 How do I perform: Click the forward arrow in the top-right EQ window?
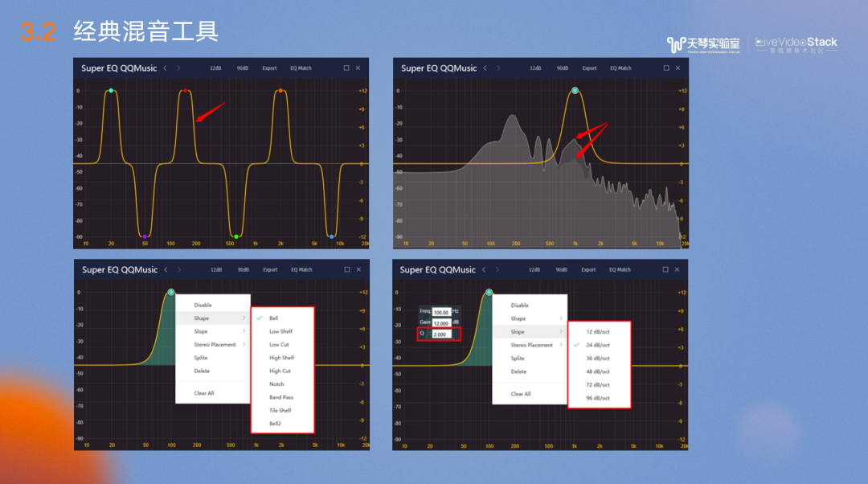(x=498, y=68)
